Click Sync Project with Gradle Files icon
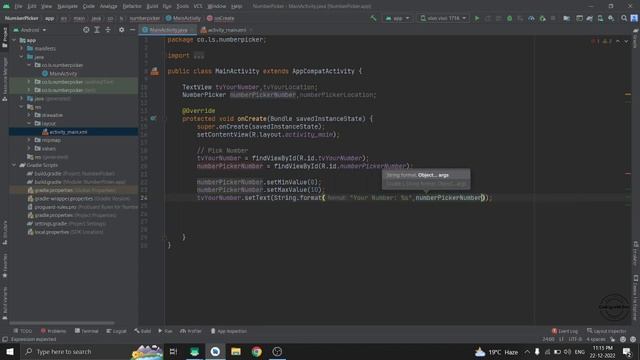The image size is (640, 360). pyautogui.click(x=589, y=18)
